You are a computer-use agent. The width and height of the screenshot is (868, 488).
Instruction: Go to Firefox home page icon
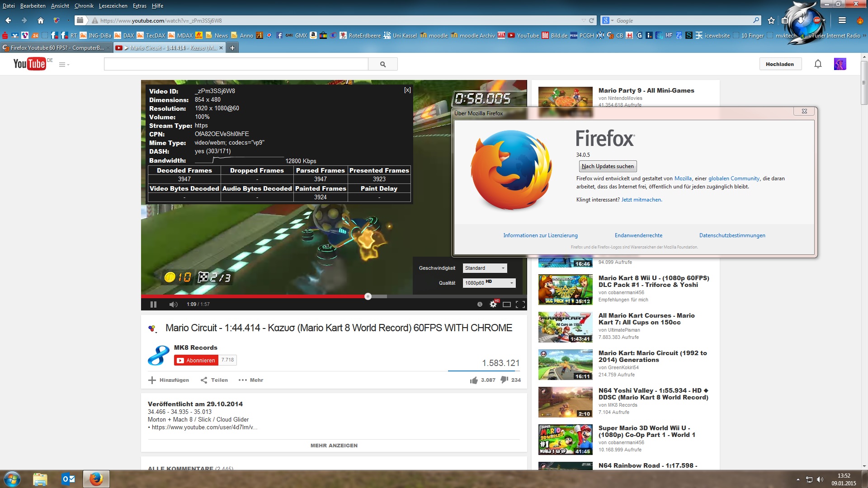point(41,20)
